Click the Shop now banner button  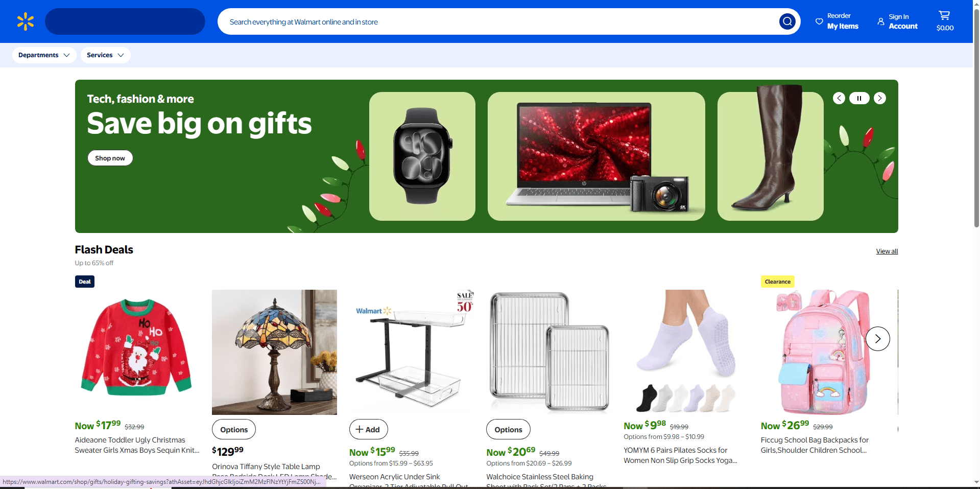[x=110, y=158]
